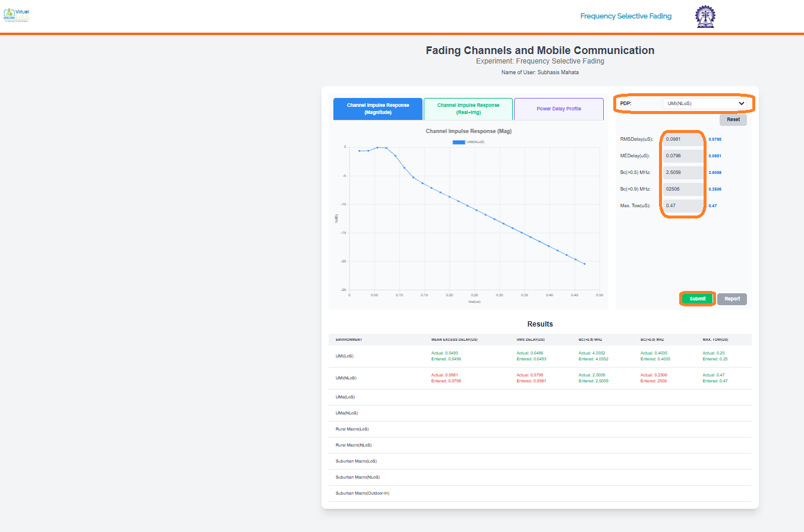Viewport: 804px width, 532px height.
Task: Click the PDP dropdown chevron arrow
Action: (741, 103)
